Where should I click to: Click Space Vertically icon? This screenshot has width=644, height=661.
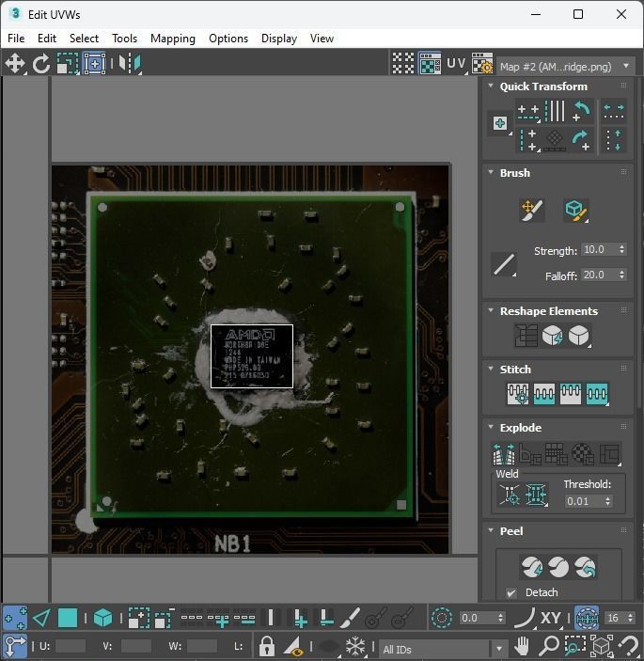(x=614, y=140)
